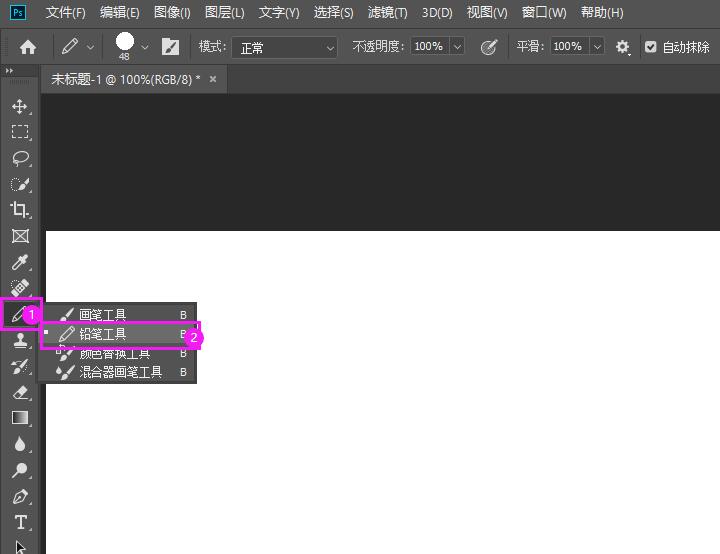Select the History Brush tool

pyautogui.click(x=20, y=367)
